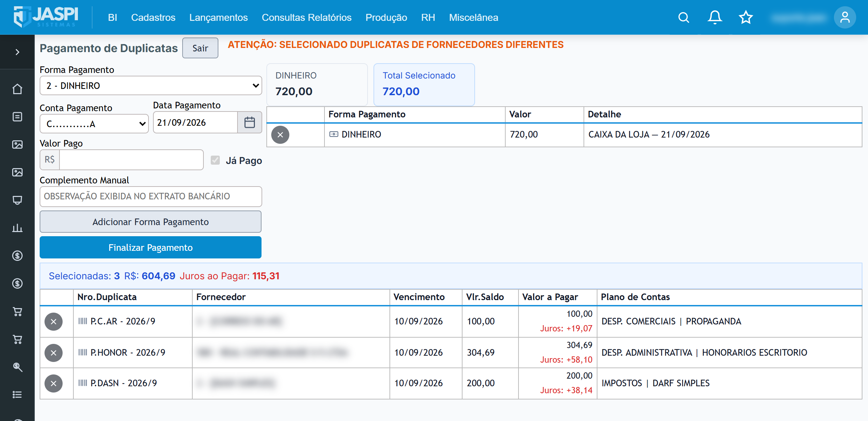Click the JASPI Sistemas logo
This screenshot has width=868, height=421.
point(46,17)
